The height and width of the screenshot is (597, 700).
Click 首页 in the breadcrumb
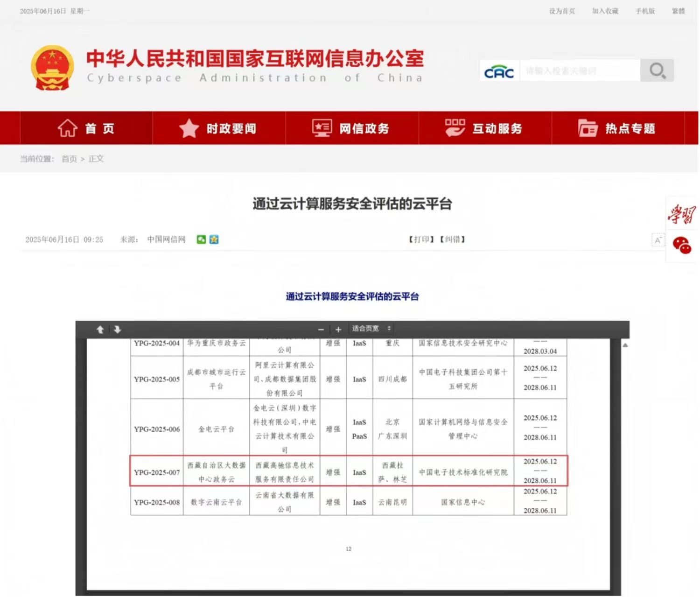click(69, 159)
